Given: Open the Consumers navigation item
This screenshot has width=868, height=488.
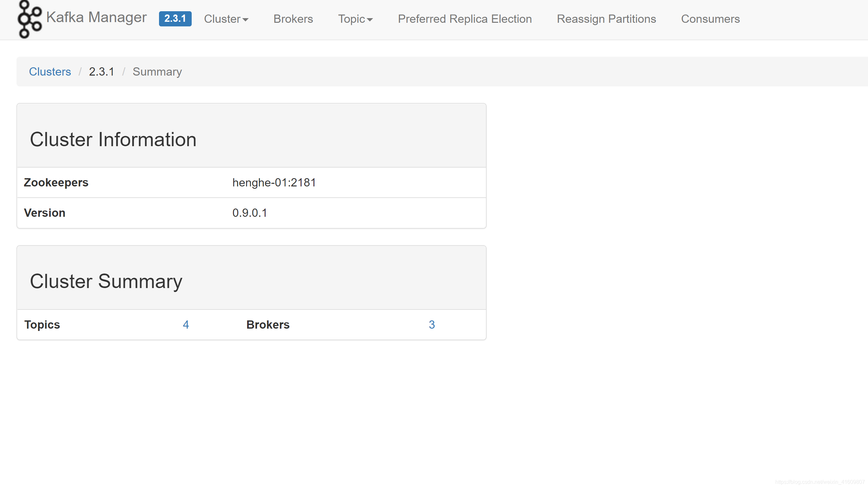Looking at the screenshot, I should [710, 19].
